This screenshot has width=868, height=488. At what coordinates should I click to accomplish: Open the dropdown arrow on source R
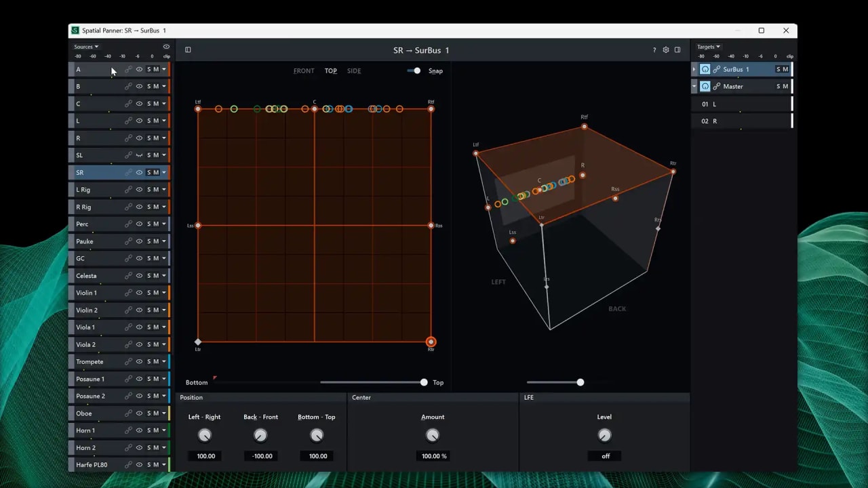coord(163,138)
